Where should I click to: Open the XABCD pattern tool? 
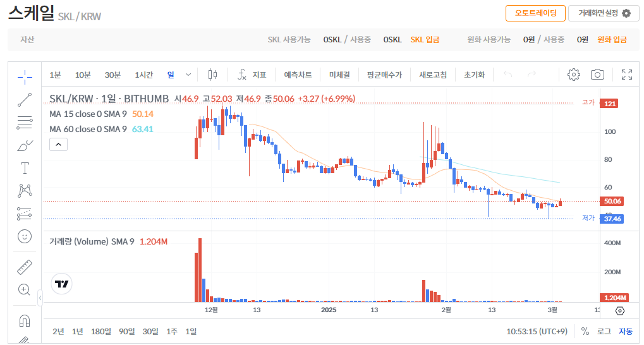(25, 191)
